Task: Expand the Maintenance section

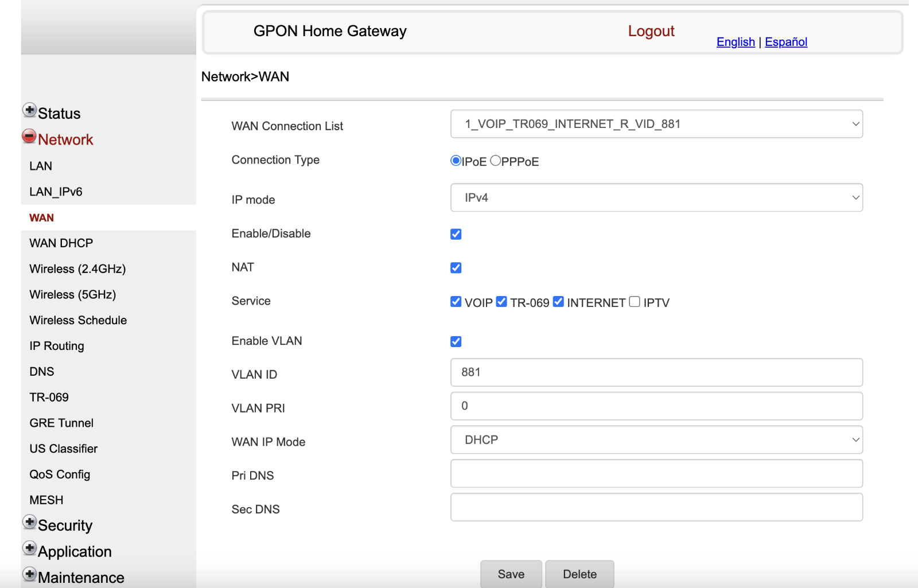Action: coord(29,574)
